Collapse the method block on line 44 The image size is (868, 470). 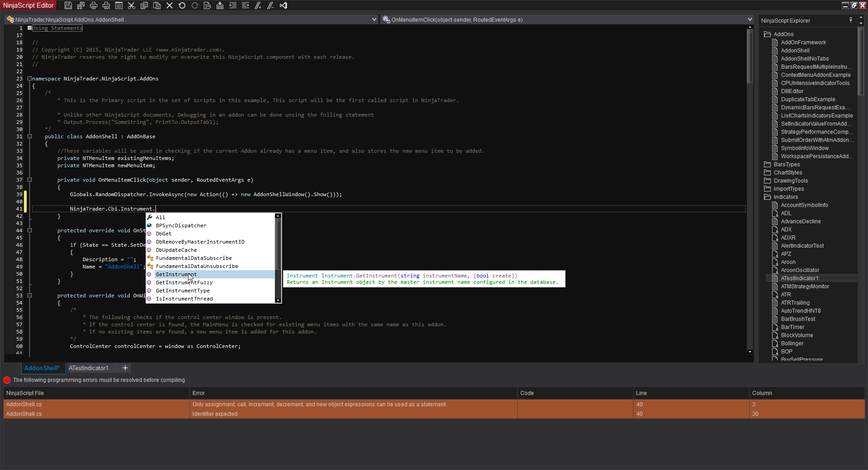(29, 230)
